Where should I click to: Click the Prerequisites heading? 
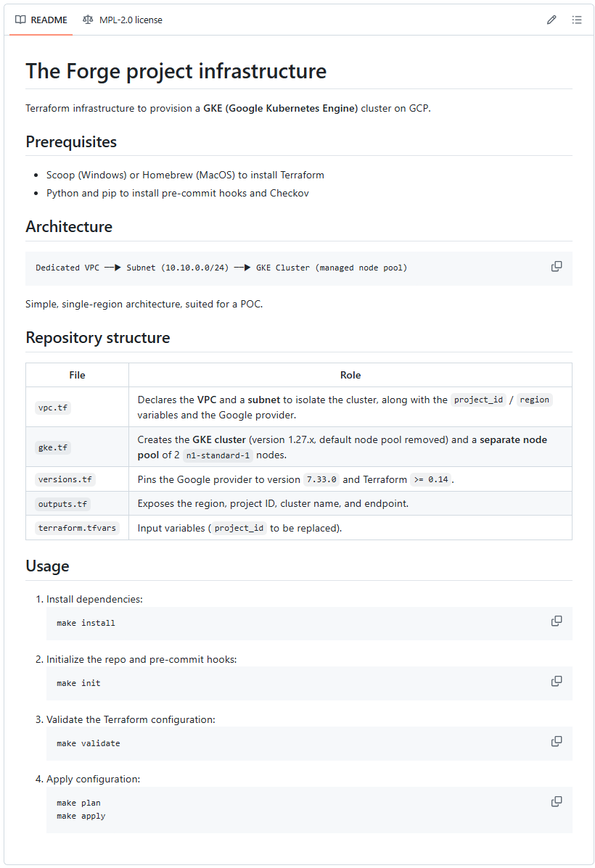(71, 142)
